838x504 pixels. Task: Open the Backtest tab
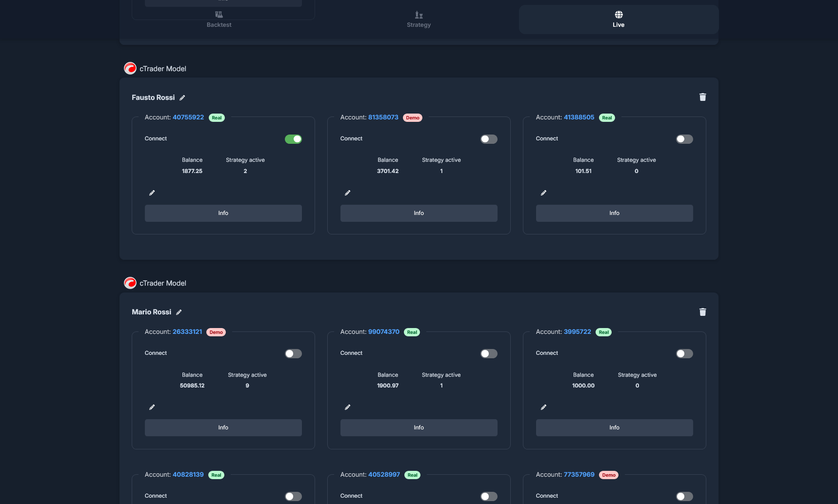(x=219, y=19)
